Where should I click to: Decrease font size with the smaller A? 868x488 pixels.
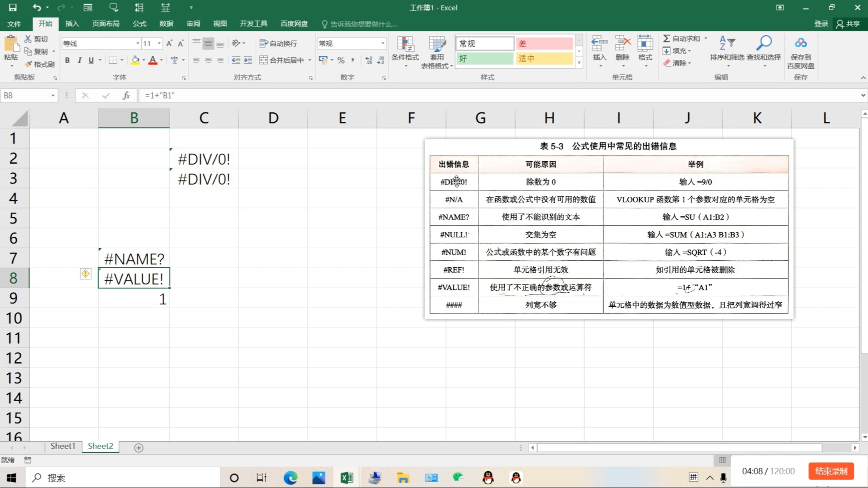click(x=181, y=44)
